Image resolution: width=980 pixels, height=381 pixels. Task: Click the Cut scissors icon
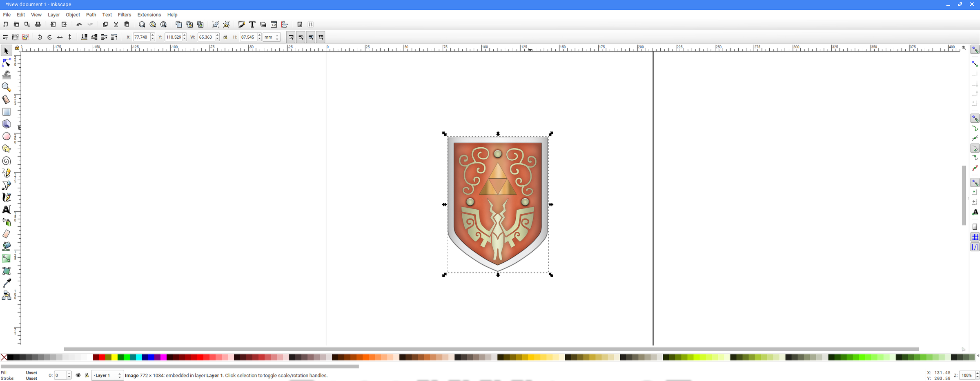pyautogui.click(x=116, y=24)
